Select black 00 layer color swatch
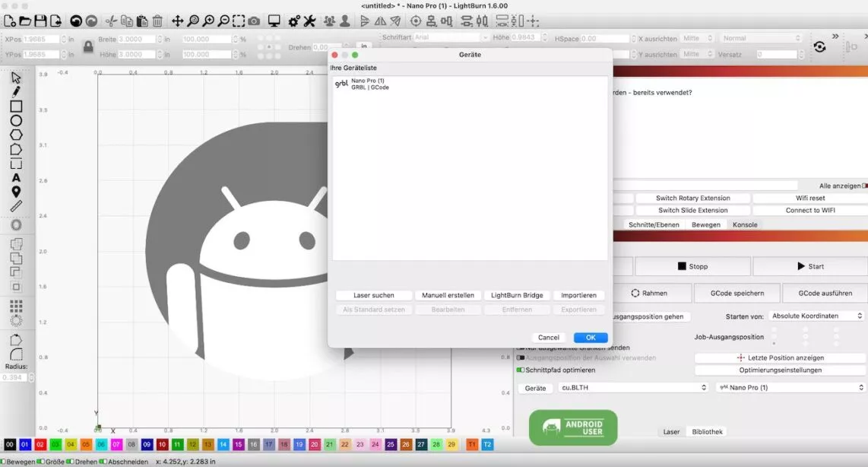868x467 pixels. click(x=10, y=444)
